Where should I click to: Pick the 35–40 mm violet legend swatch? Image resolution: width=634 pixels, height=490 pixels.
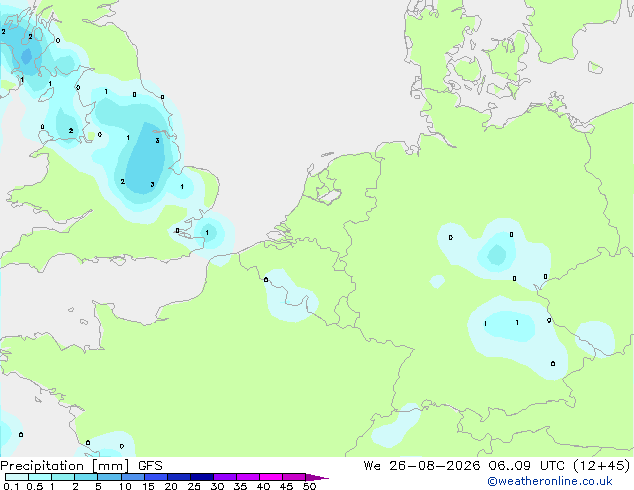tap(248, 477)
